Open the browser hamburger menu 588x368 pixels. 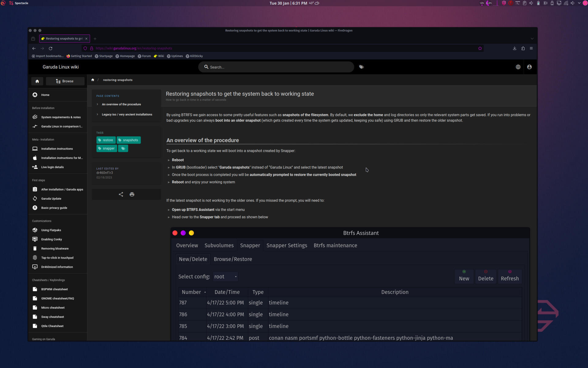tap(531, 48)
